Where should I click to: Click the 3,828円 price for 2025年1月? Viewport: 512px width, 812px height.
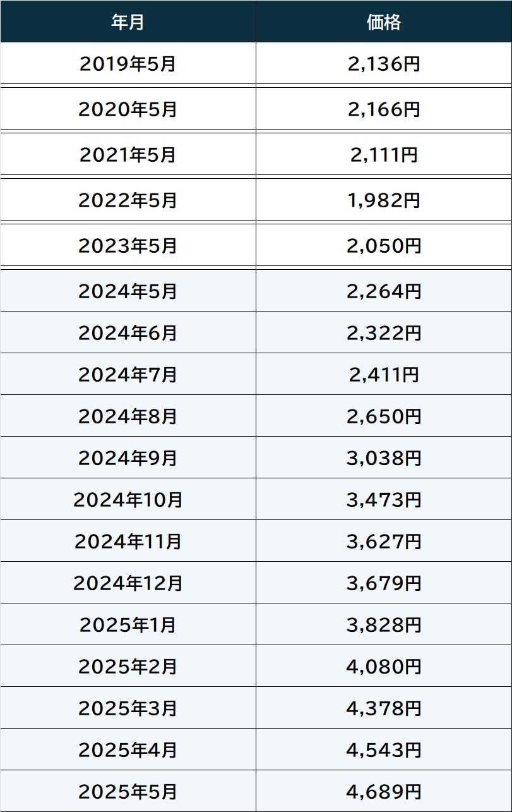coord(384,624)
